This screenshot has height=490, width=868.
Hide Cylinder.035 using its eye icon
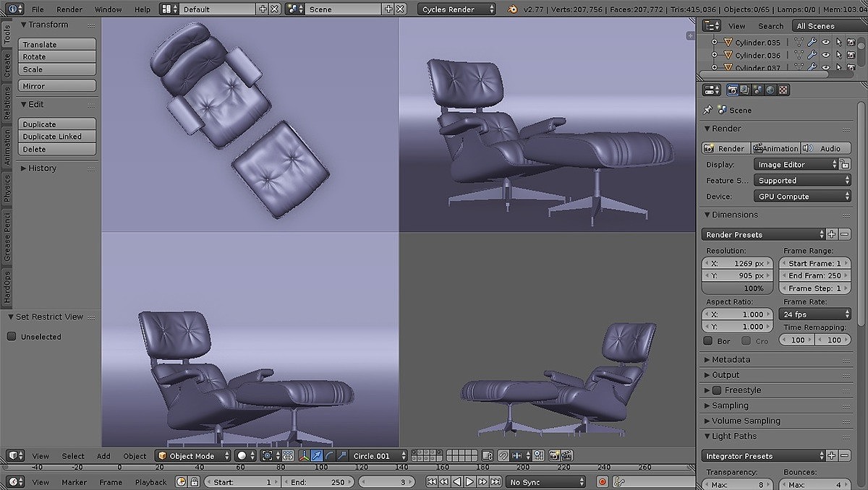pyautogui.click(x=825, y=43)
